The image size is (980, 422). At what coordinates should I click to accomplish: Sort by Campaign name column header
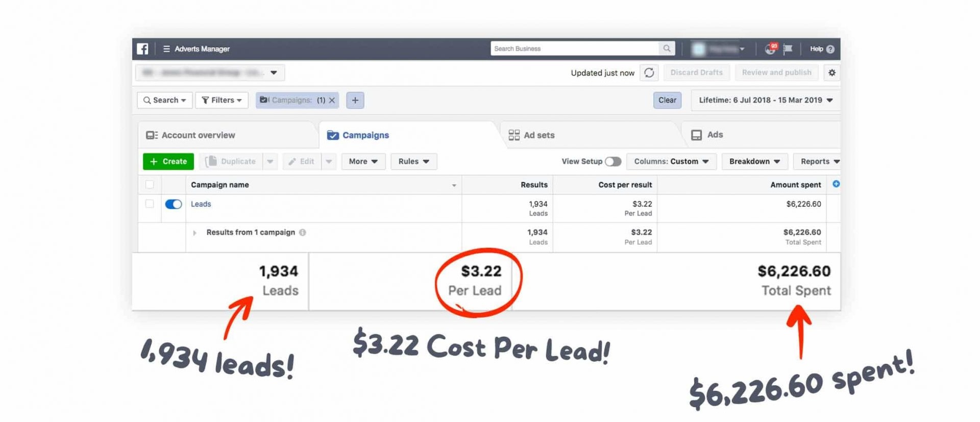(x=324, y=185)
